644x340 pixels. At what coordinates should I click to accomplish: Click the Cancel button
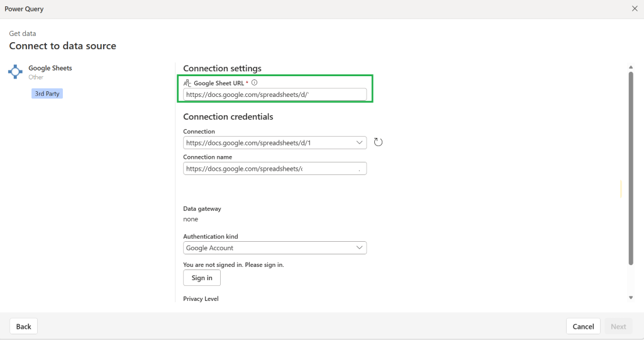583,326
